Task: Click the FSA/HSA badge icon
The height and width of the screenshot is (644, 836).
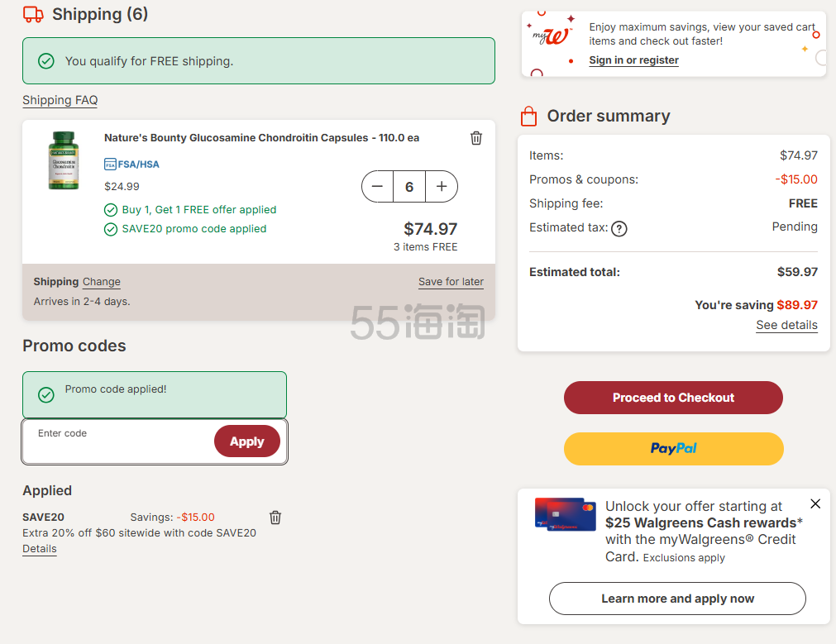Action: [x=110, y=165]
